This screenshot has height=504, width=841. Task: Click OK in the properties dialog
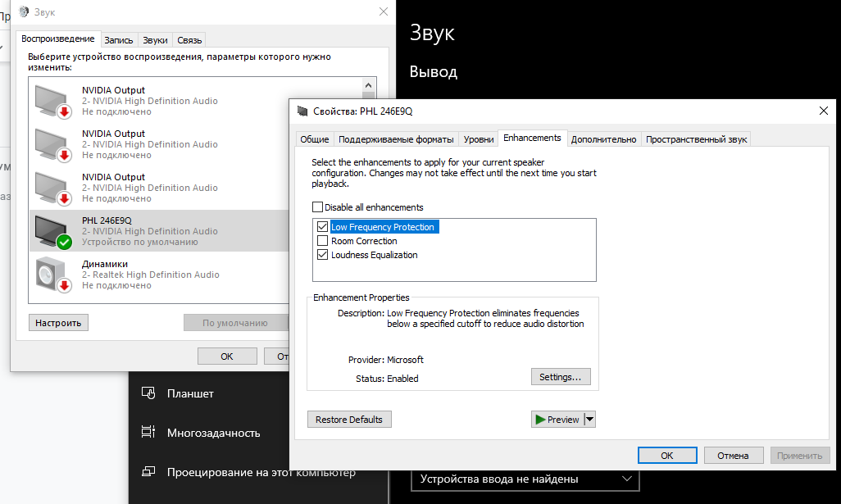[x=667, y=455]
